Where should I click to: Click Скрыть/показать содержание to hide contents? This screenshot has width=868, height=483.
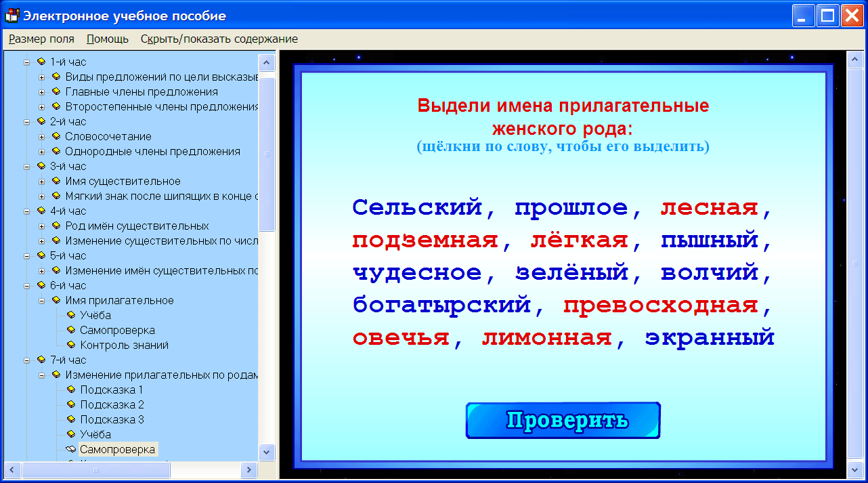click(218, 39)
